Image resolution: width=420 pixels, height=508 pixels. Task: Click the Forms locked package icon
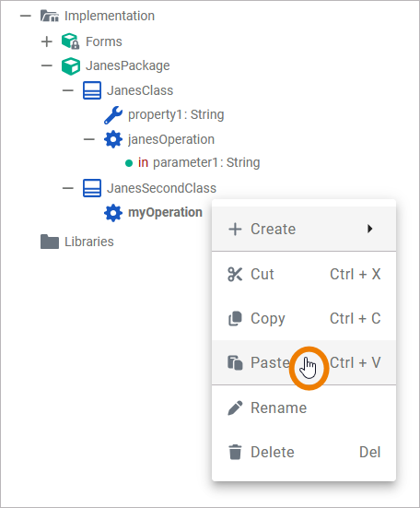(x=71, y=41)
